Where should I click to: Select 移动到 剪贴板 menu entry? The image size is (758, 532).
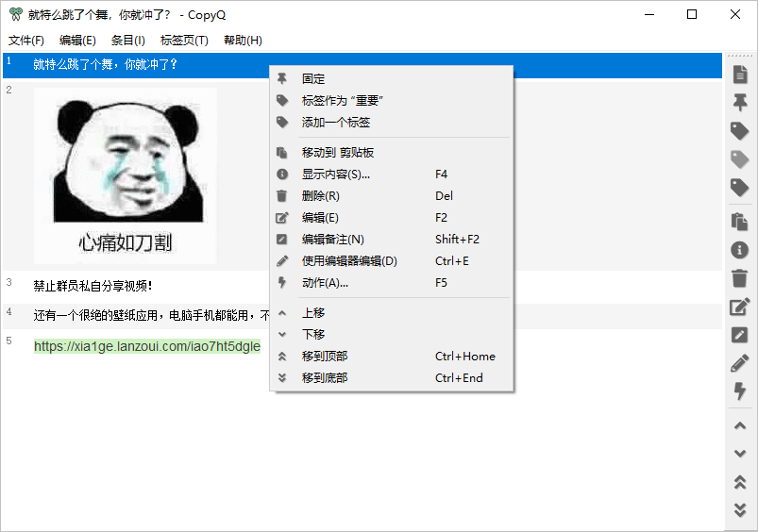[392, 153]
